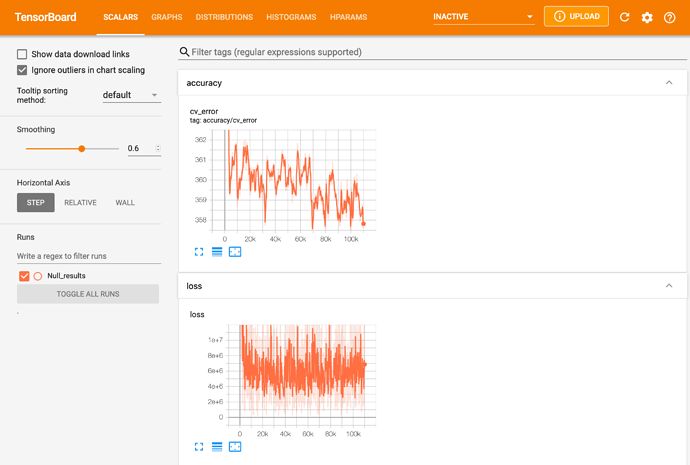Viewport: 690px width, 465px height.
Task: Toggle y-axis log scale for loss chart
Action: (x=217, y=447)
